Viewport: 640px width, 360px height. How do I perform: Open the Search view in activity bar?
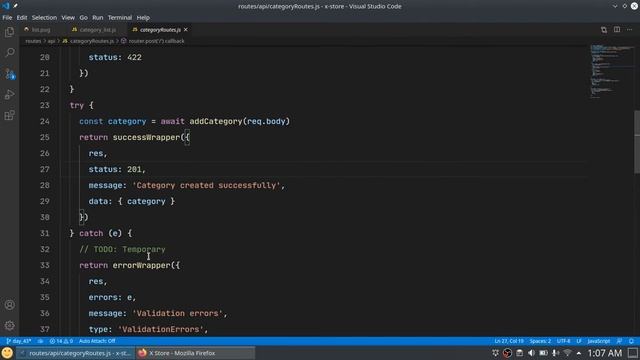point(9,53)
